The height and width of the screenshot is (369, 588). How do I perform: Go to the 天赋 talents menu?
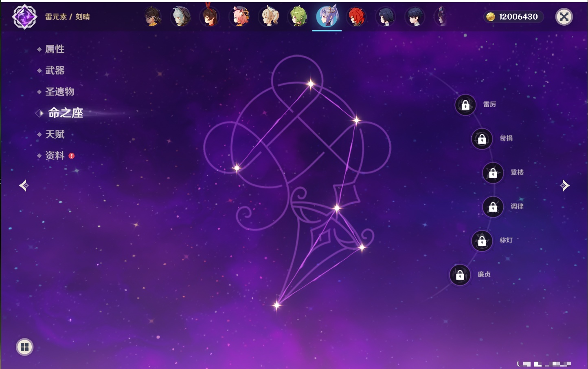pos(55,134)
